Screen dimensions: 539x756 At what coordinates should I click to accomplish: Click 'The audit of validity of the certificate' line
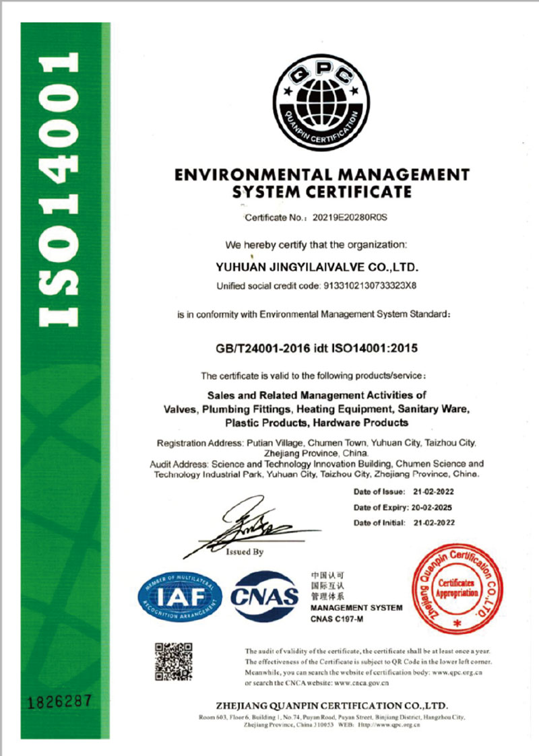click(368, 651)
